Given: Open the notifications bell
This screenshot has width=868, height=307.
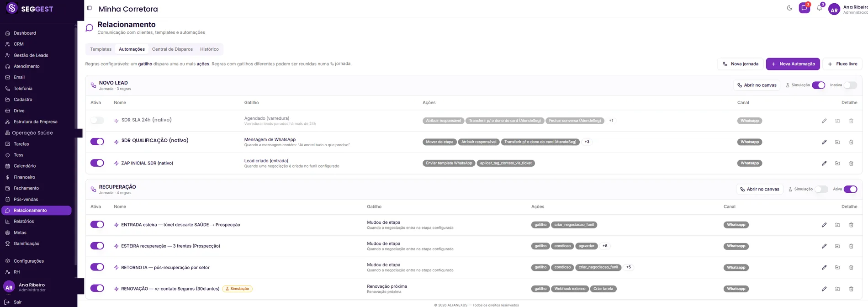Looking at the screenshot, I should 819,8.
